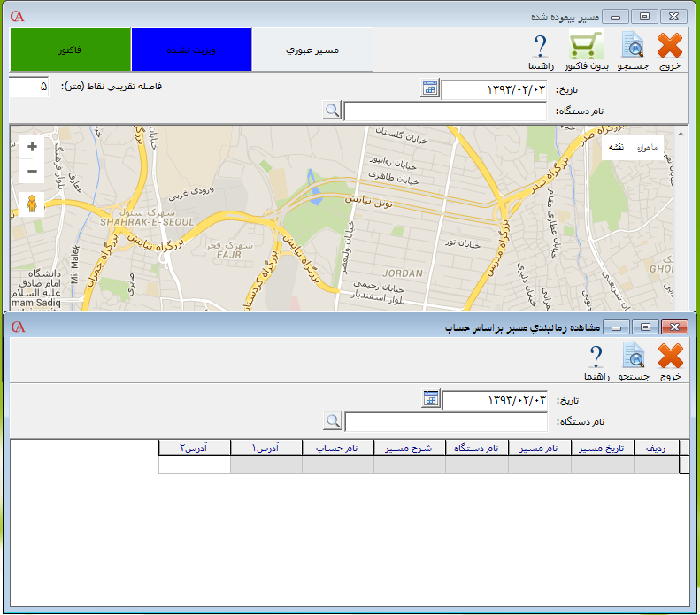Click the جستجو (Search) icon in the lower window
The width and height of the screenshot is (700, 615).
(632, 356)
